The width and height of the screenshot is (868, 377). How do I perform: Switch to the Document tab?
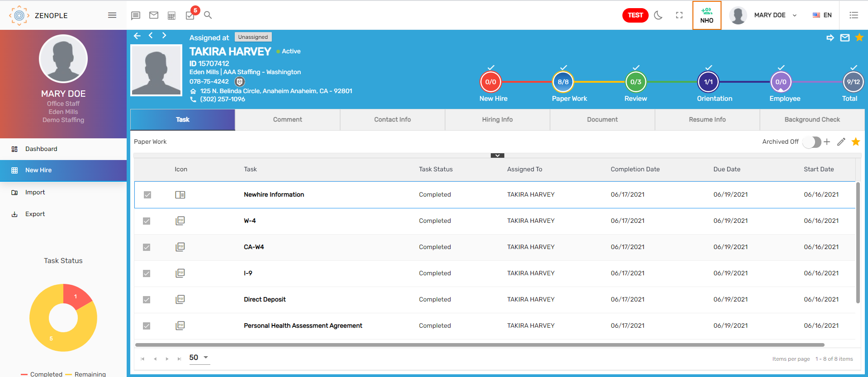click(602, 119)
